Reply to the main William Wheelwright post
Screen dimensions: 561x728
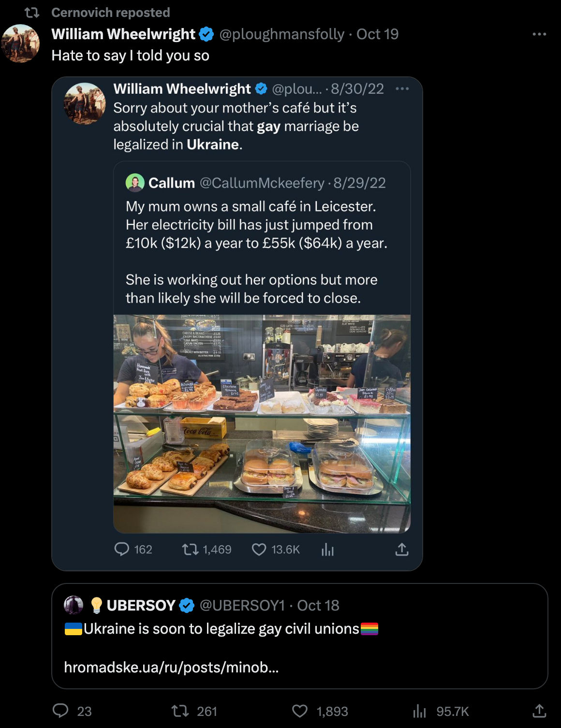(60, 711)
